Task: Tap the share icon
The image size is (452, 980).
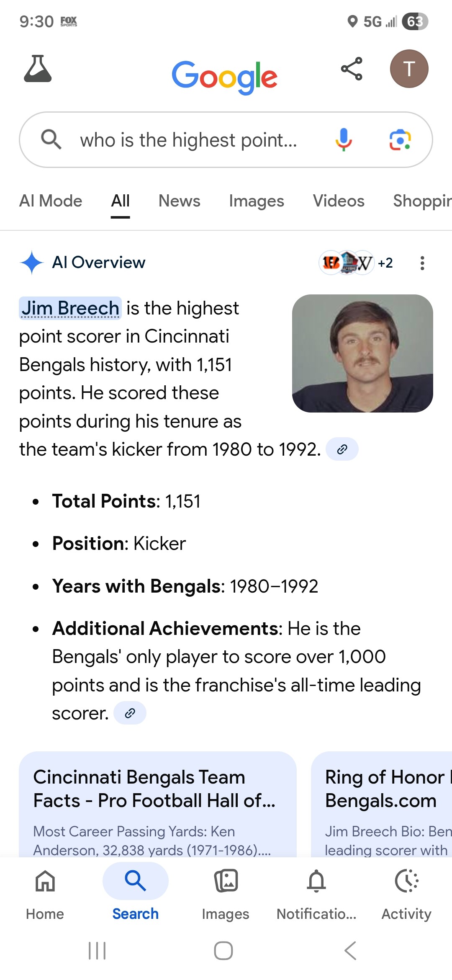Action: [352, 69]
